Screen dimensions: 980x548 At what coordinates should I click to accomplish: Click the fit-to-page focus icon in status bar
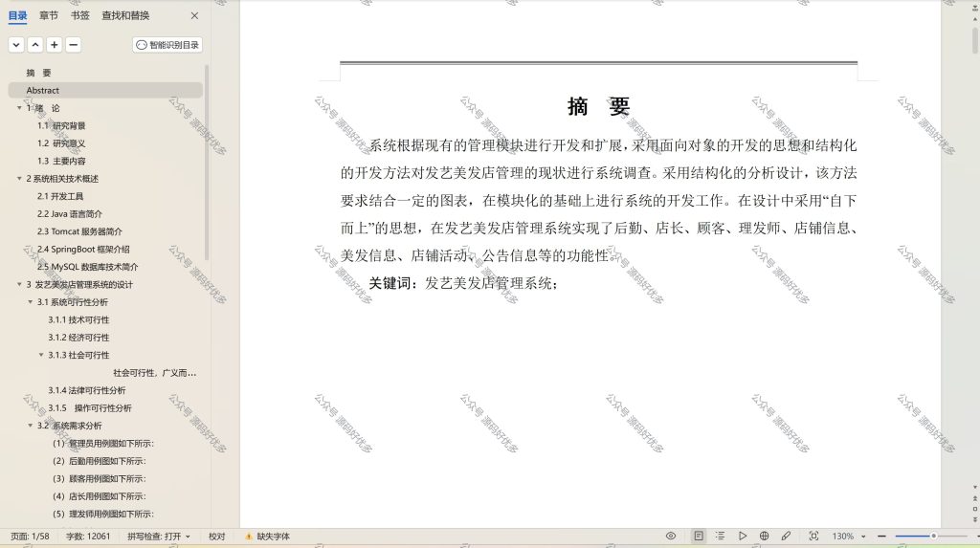(x=813, y=537)
